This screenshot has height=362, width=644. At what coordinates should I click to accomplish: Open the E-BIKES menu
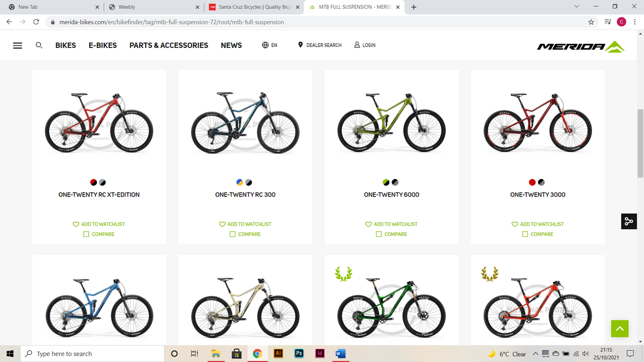[x=102, y=45]
